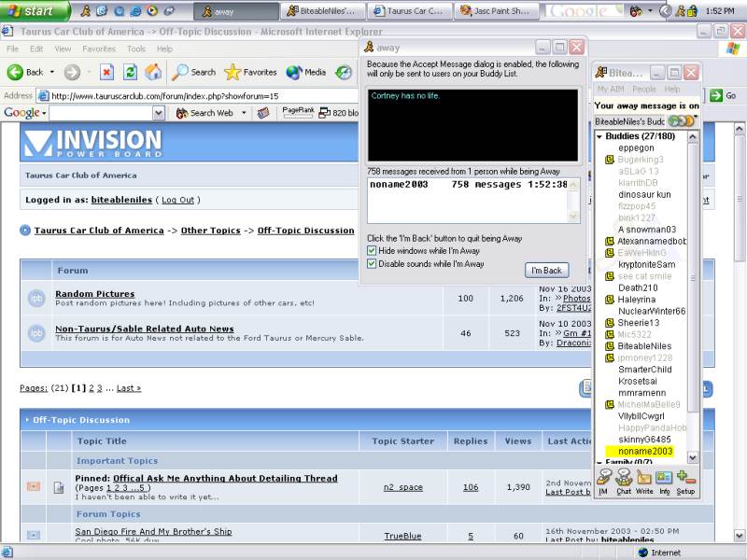
Task: Open the quick launch overflow dropdown on taskbar
Action: tap(650, 10)
